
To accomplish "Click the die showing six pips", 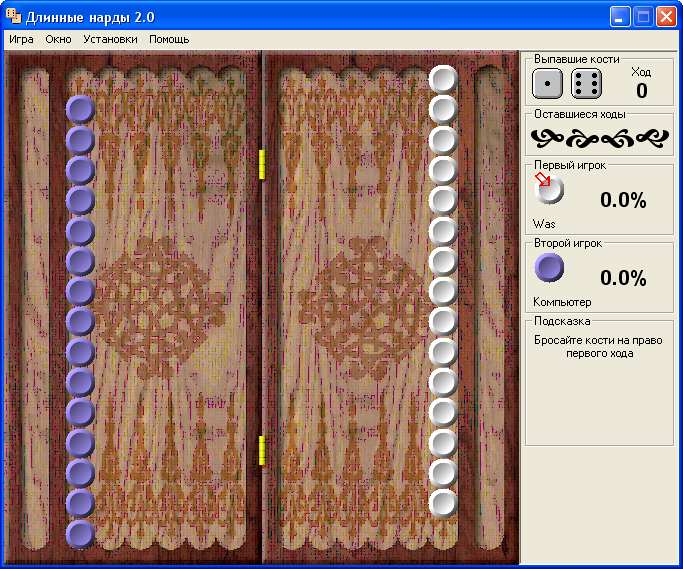I will click(586, 83).
